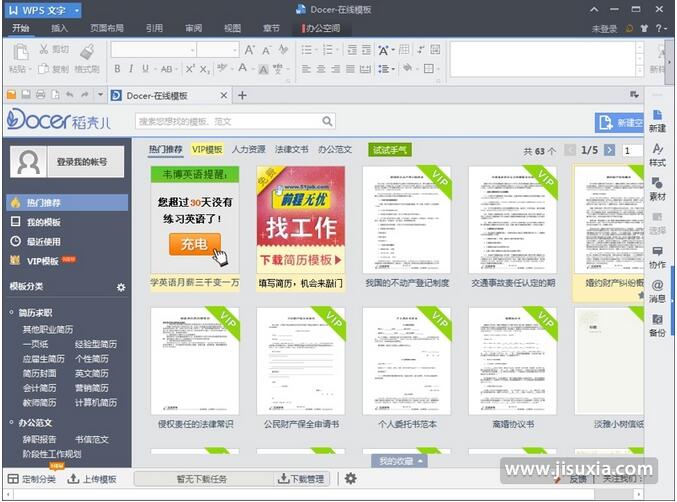Click the print icon in quick toolbar
This screenshot has width=677, height=502.
(41, 95)
